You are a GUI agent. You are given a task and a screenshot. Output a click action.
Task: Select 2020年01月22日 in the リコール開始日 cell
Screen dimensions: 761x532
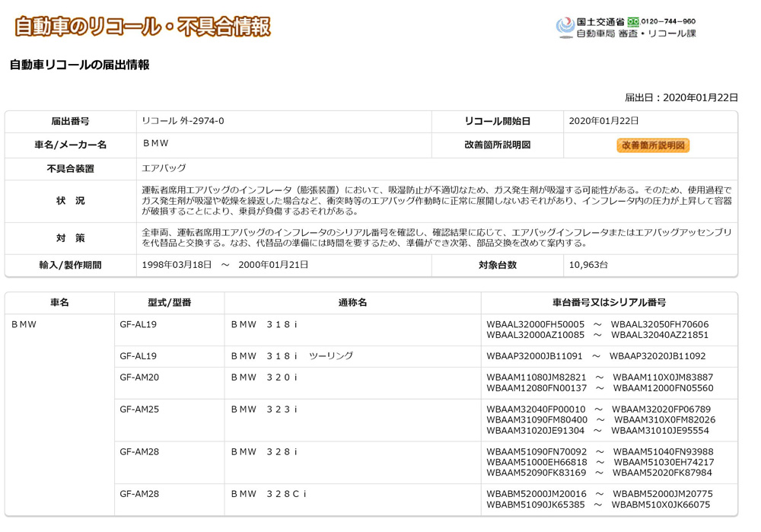603,121
